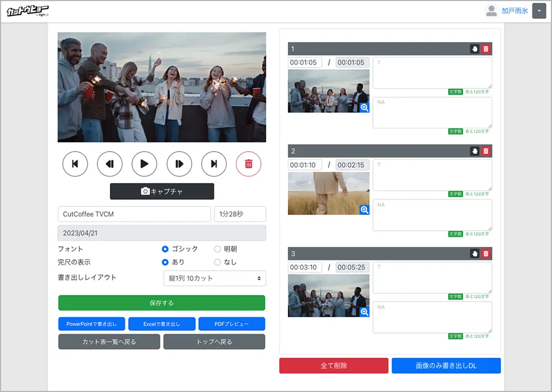Select the ゴシック font radio button
Viewport: 552px width, 392px height.
[x=166, y=249]
